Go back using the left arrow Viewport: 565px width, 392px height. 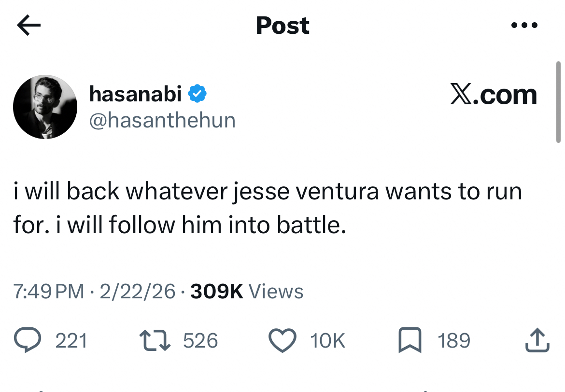click(28, 26)
